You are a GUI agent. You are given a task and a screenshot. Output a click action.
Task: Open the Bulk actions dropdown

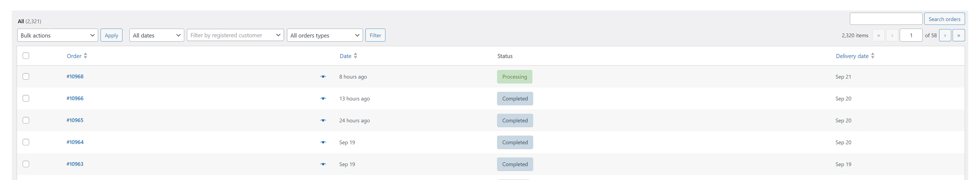point(57,35)
